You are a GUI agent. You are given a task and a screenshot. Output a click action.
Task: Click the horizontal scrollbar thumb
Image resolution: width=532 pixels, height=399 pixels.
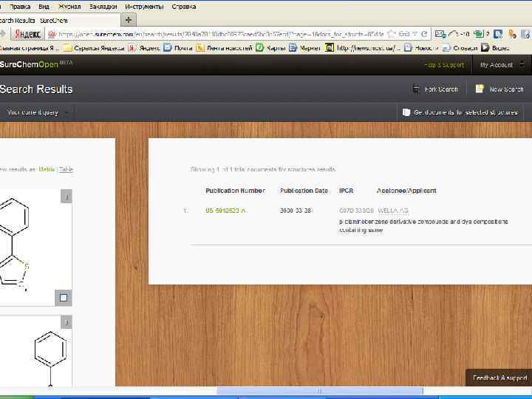pyautogui.click(x=320, y=391)
